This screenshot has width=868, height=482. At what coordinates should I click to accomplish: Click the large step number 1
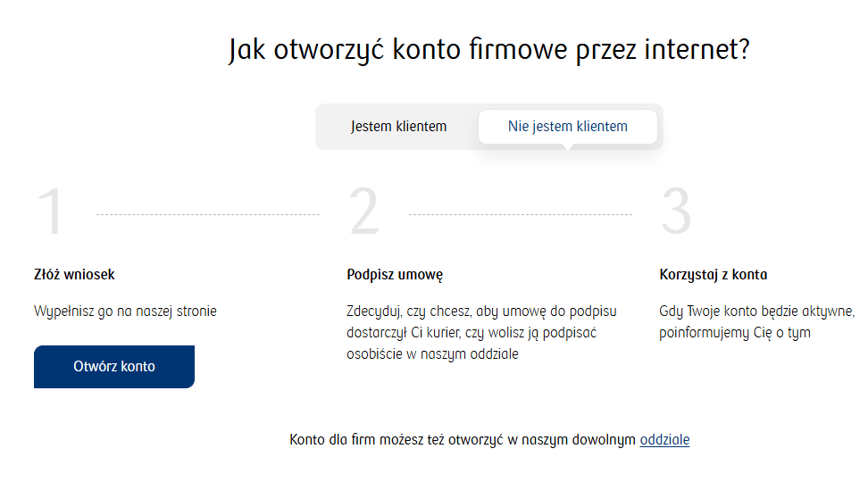coord(50,212)
